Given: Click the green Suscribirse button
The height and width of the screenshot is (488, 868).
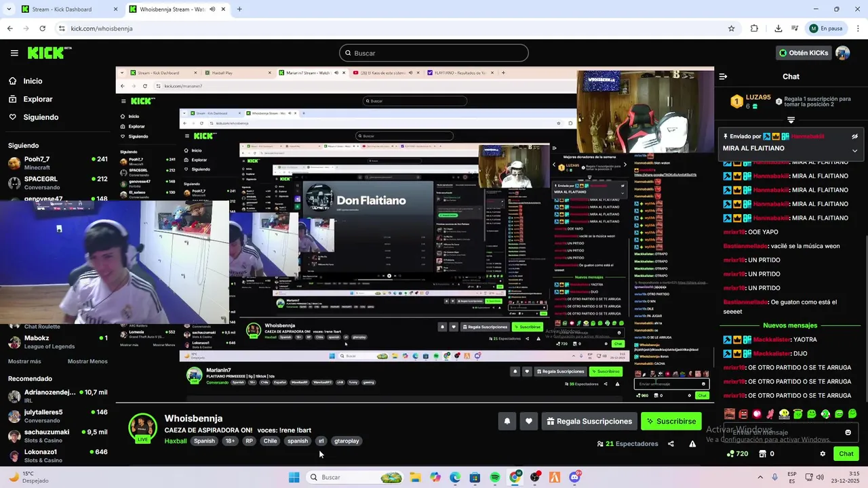Looking at the screenshot, I should tap(671, 421).
